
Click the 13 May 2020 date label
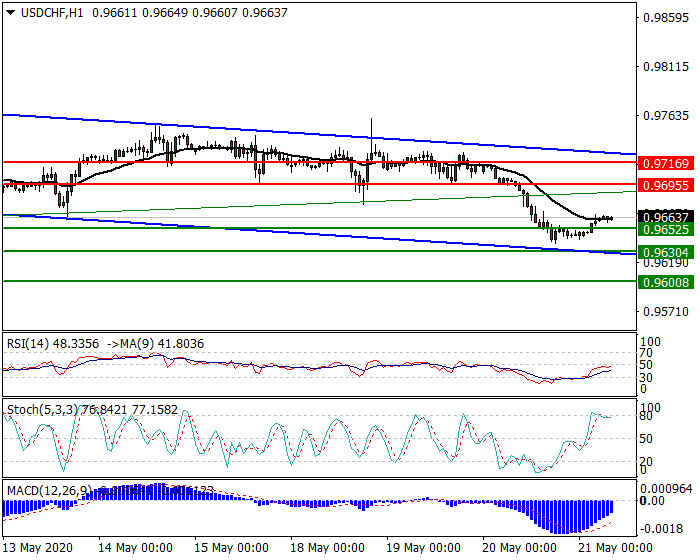point(38,548)
